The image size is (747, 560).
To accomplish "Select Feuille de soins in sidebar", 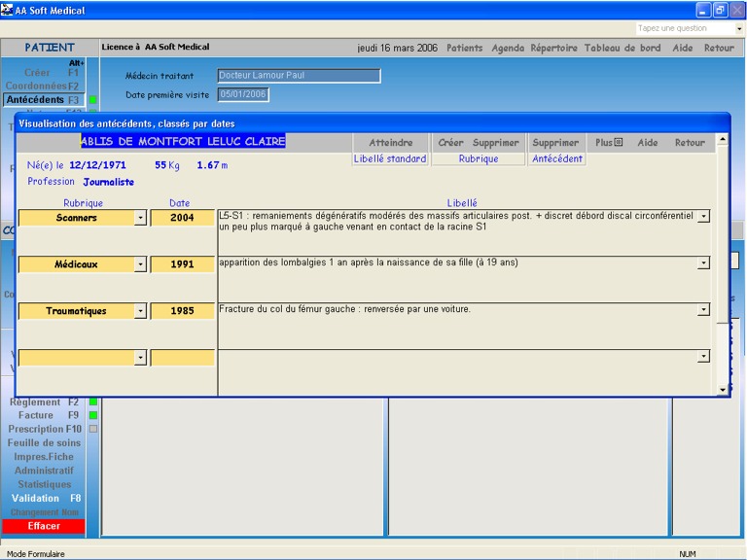I will click(44, 443).
